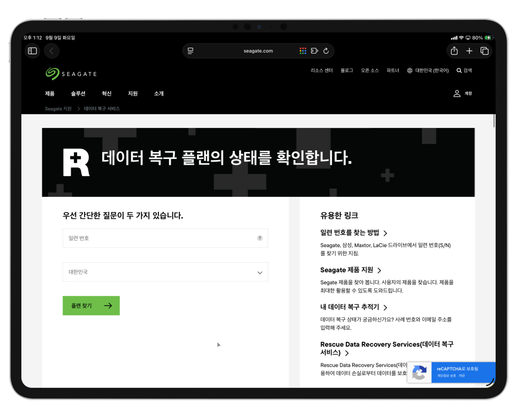The width and height of the screenshot is (517, 420).
Task: Open the 소개 menu
Action: click(158, 94)
